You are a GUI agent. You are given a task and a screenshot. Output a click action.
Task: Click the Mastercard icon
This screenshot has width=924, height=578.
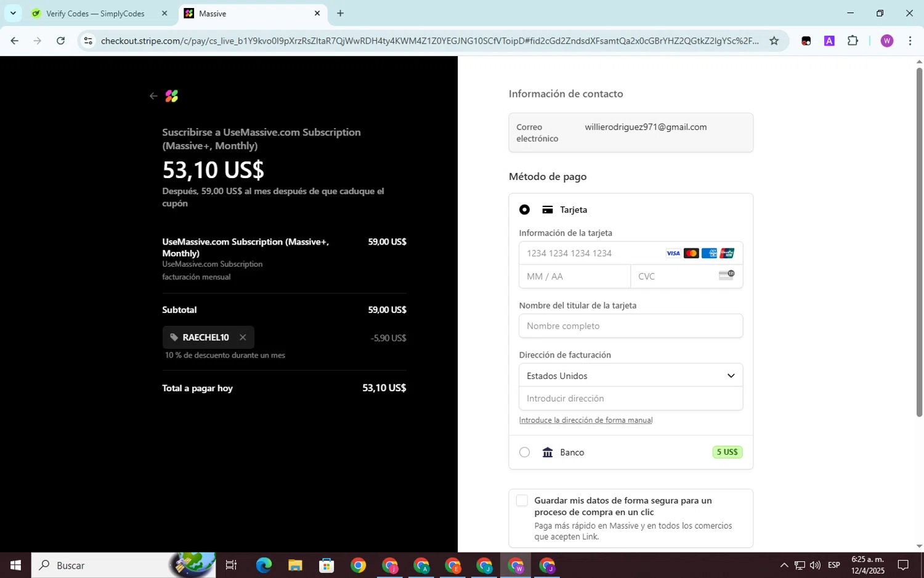pos(691,253)
